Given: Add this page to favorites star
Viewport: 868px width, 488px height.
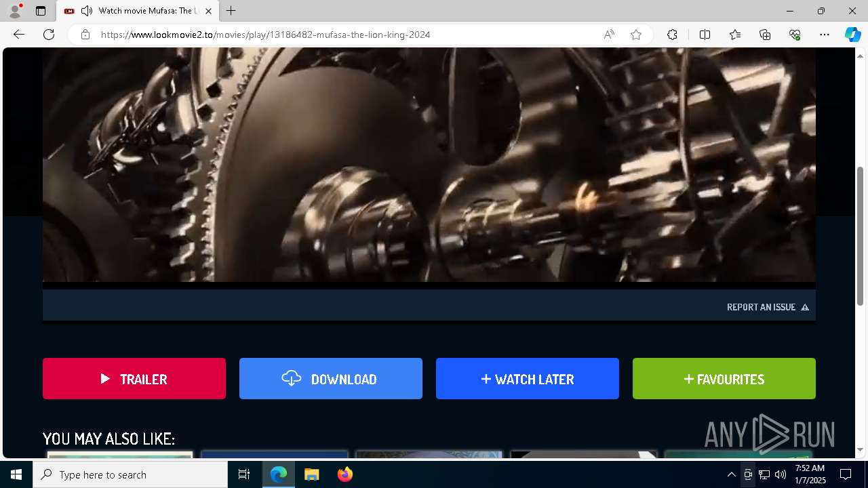Looking at the screenshot, I should pos(636,35).
